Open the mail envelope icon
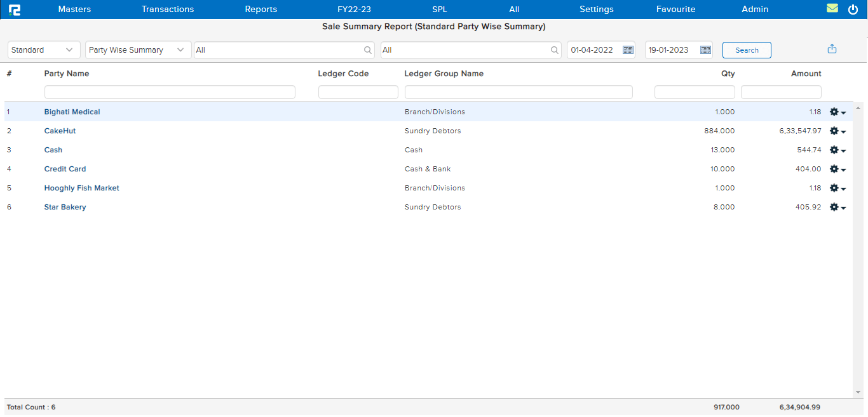Viewport: 868px width, 417px height. (x=832, y=9)
